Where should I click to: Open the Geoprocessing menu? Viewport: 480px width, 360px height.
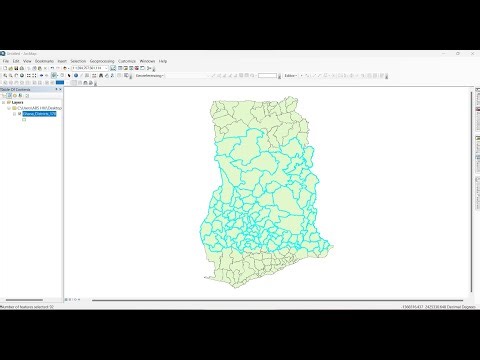click(102, 61)
